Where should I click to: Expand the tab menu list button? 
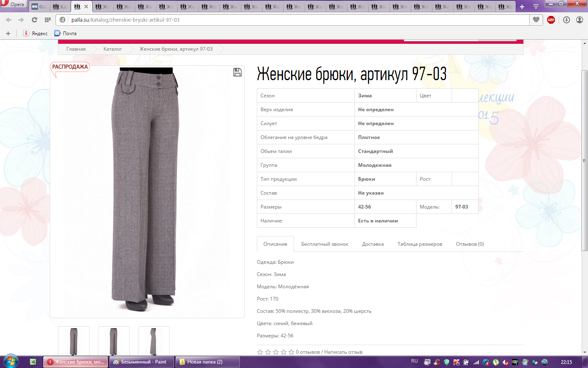tap(536, 7)
